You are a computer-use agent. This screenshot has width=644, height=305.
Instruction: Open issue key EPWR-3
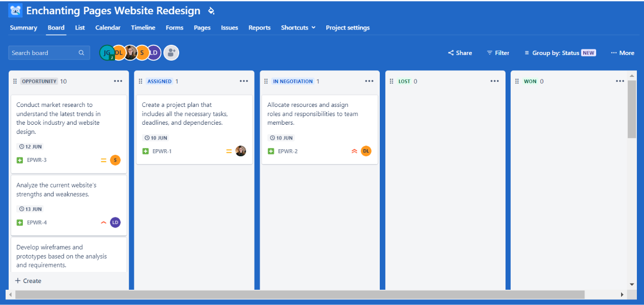pos(37,160)
